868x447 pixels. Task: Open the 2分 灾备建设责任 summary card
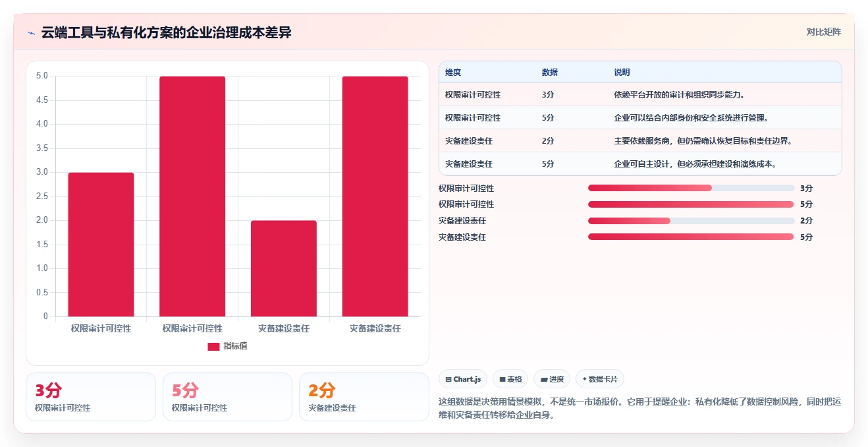coord(364,397)
